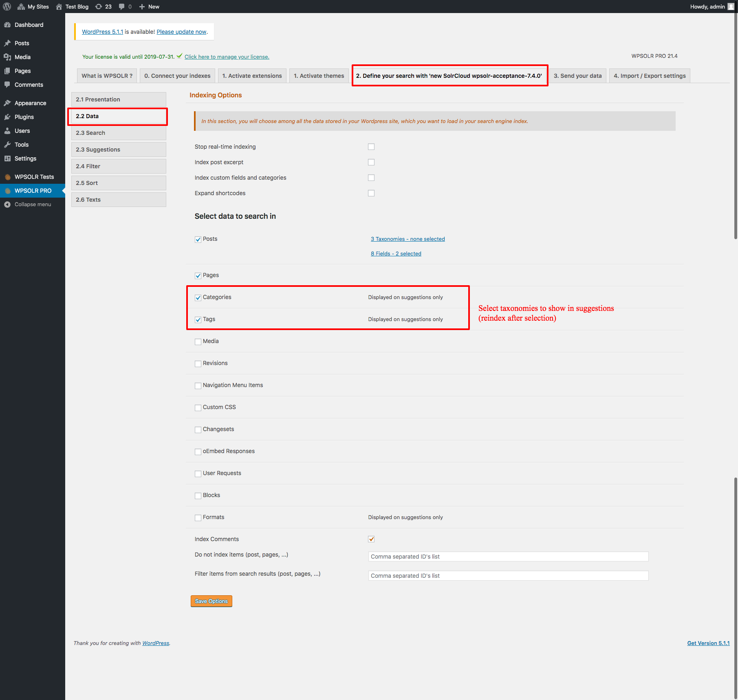
Task: Click the Dashboard gauge icon
Action: [x=7, y=25]
